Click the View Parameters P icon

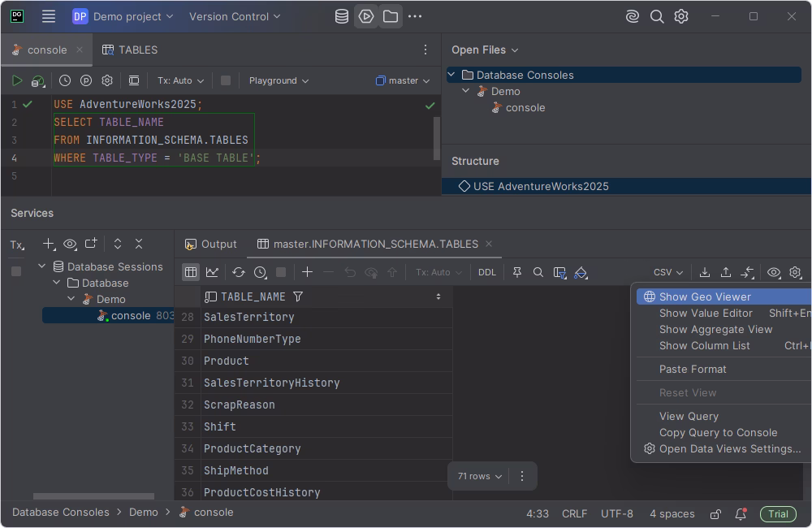click(x=86, y=80)
